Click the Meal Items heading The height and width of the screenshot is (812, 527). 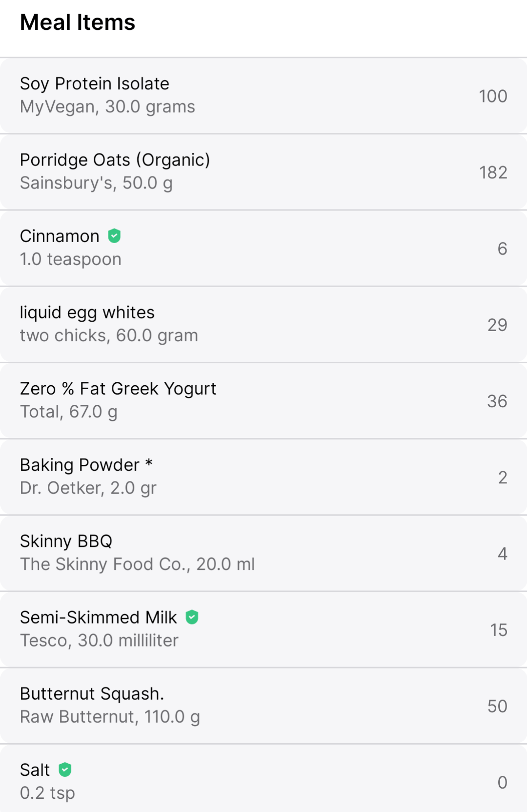click(78, 22)
